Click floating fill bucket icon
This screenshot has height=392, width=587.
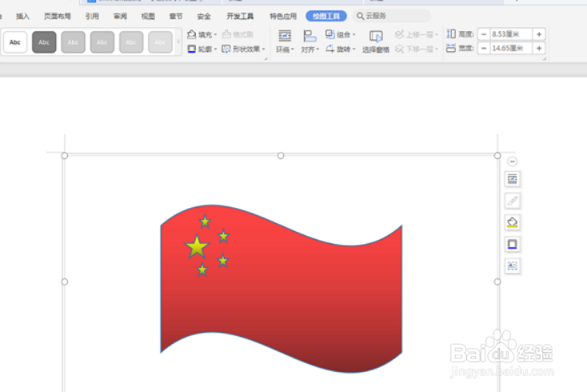click(x=513, y=222)
